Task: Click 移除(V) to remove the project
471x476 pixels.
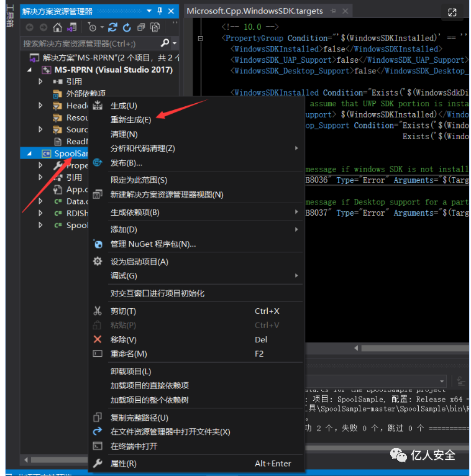Action: [196, 340]
